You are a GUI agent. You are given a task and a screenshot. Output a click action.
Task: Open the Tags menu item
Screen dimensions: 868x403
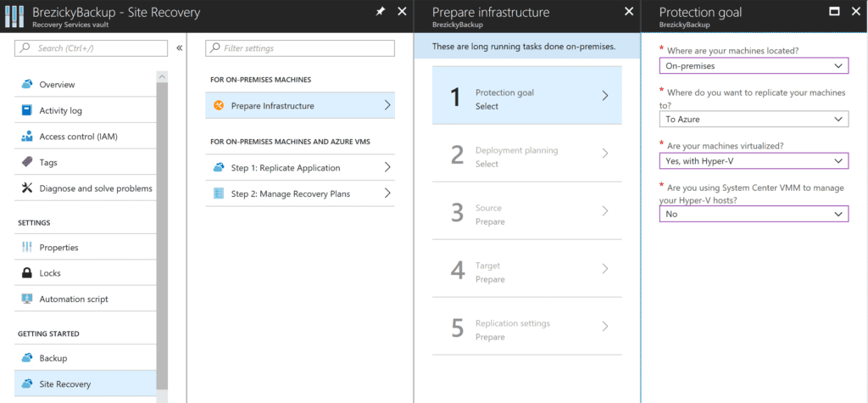pos(86,162)
